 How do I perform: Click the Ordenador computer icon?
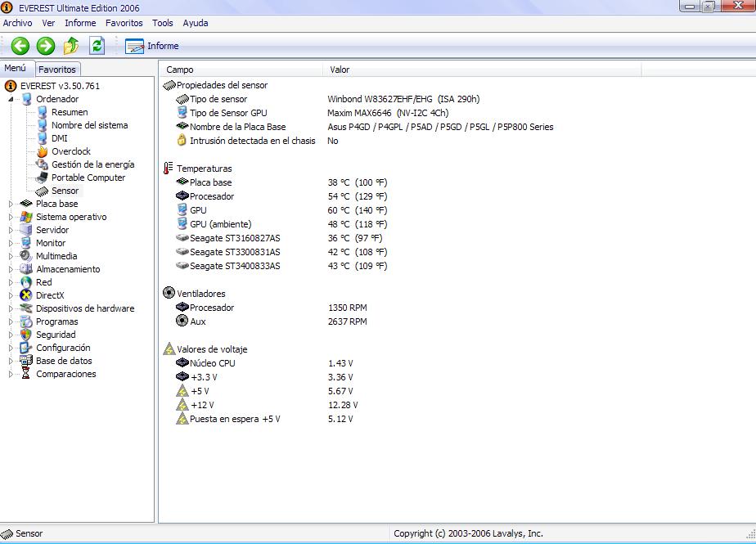[x=26, y=99]
